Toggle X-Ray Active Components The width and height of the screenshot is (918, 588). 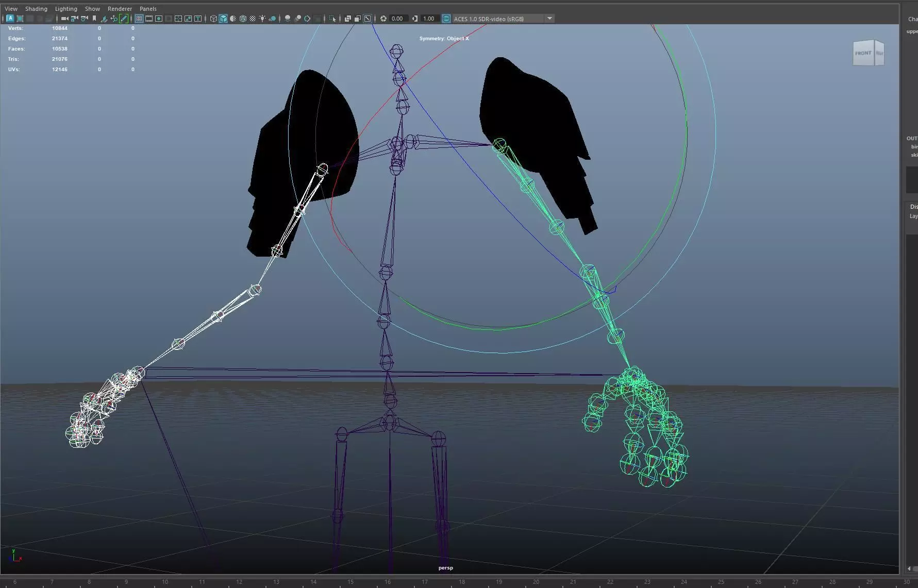pos(358,19)
